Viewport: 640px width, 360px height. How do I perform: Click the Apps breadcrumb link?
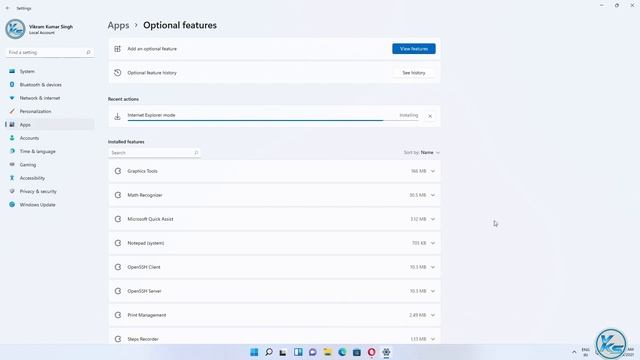[118, 25]
